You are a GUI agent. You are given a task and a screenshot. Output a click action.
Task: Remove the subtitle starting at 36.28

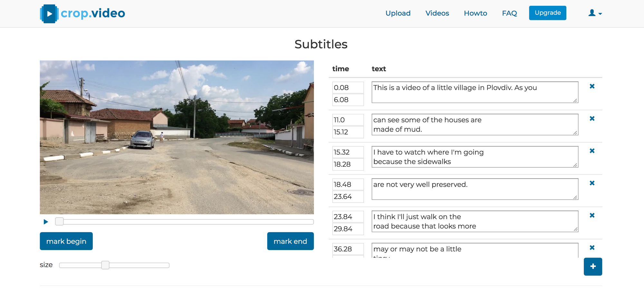pyautogui.click(x=592, y=248)
